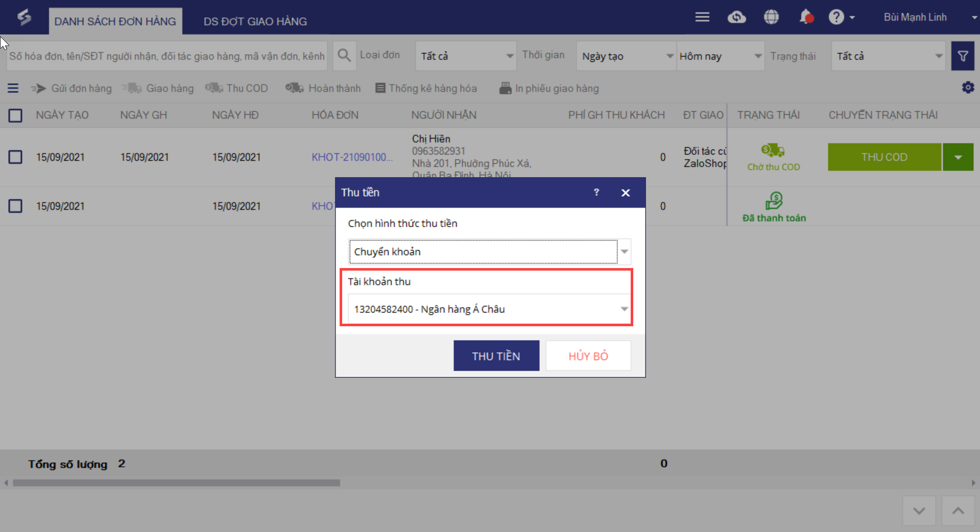This screenshot has height=532, width=980.
Task: Click the CHUYỂN TRẠNG THÁI column header
Action: tap(883, 115)
